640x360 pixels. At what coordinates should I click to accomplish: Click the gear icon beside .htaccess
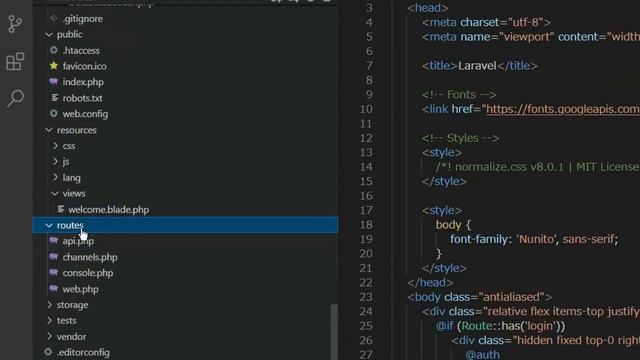[x=53, y=50]
